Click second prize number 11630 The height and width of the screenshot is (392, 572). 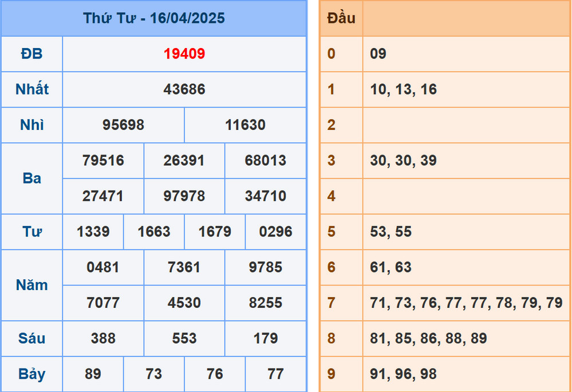tap(245, 125)
